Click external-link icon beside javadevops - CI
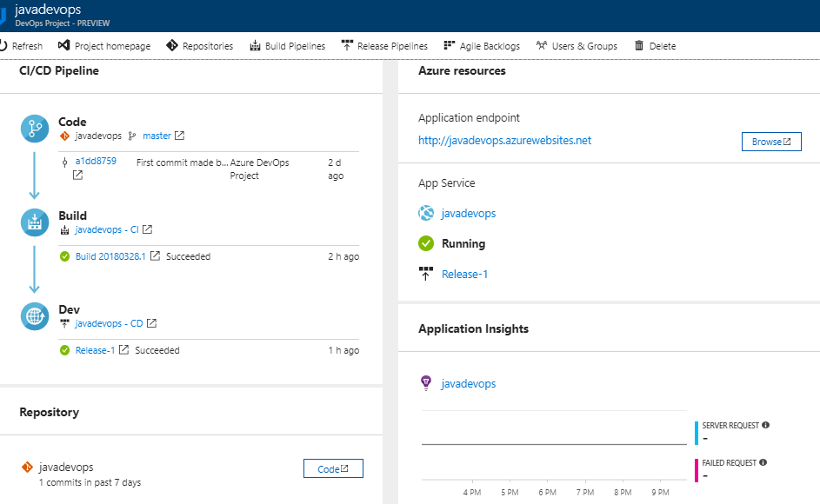 click(x=148, y=229)
